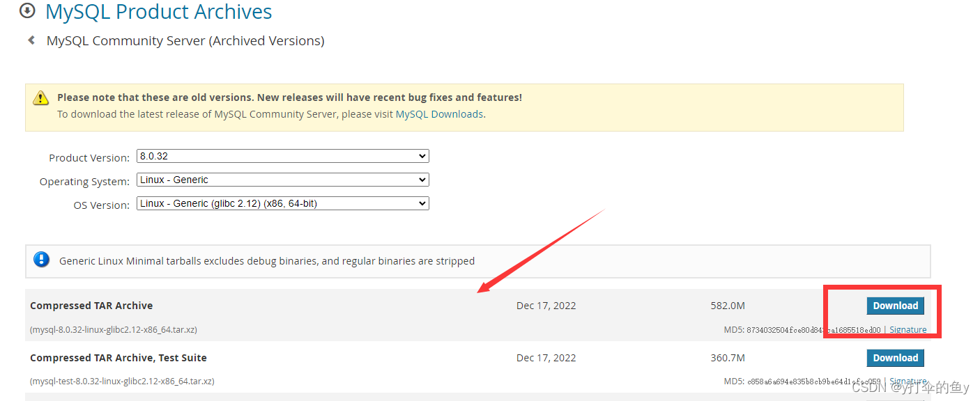This screenshot has width=980, height=401.
Task: Click Dec 17, 2022 date in Test Suite row
Action: coord(546,358)
